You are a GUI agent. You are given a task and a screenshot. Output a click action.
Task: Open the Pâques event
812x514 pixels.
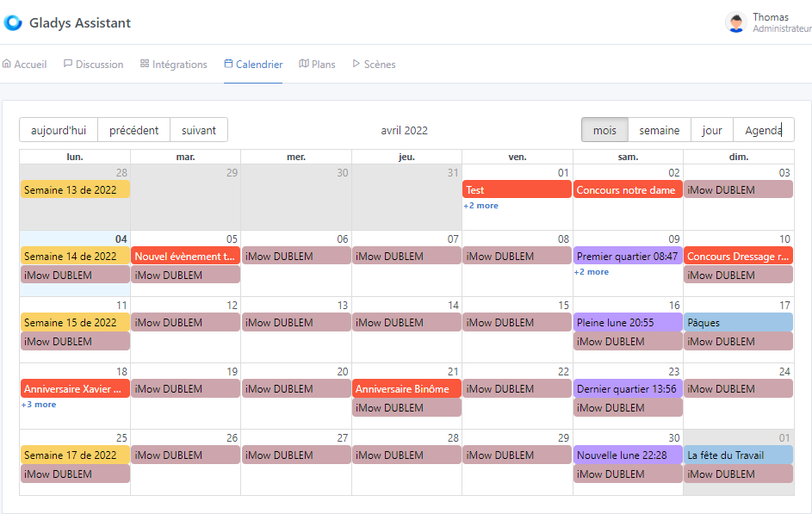coord(739,322)
